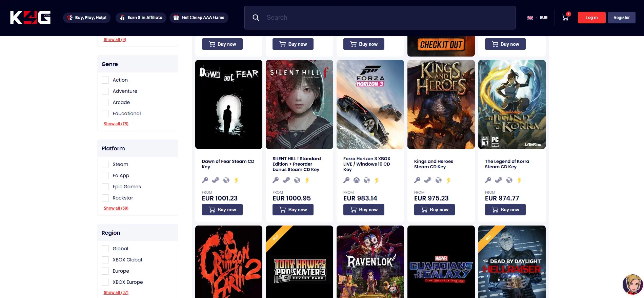Click lightning icon under SILENT HILL f
The image size is (644, 298).
[x=307, y=180]
